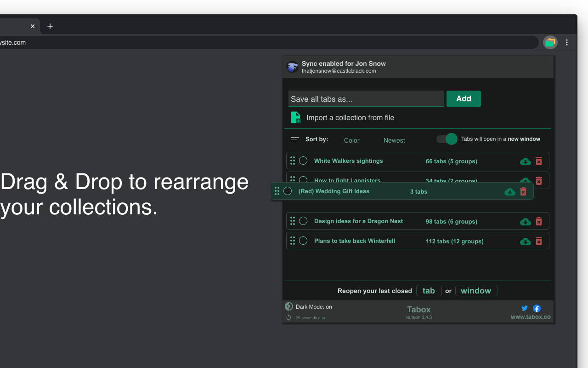This screenshot has height=368, width=588.
Task: Click the drag handle on Design ideas for a Dragon Nest
Action: point(293,221)
